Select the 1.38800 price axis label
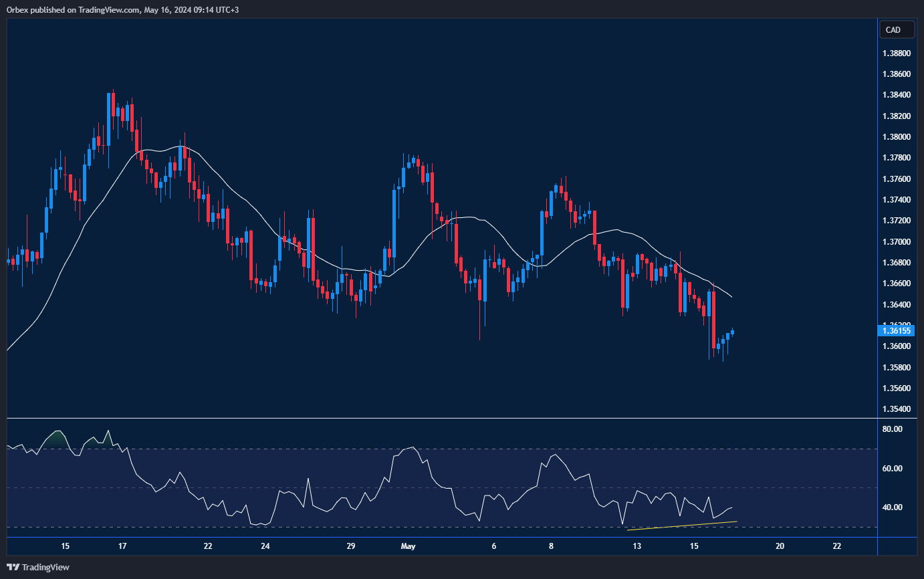The image size is (924, 579). 895,53
